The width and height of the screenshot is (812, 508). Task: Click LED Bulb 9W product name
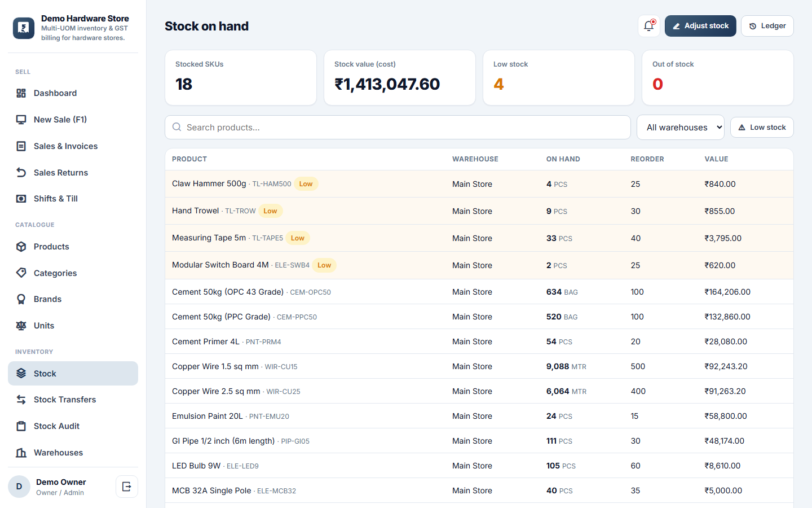point(196,466)
